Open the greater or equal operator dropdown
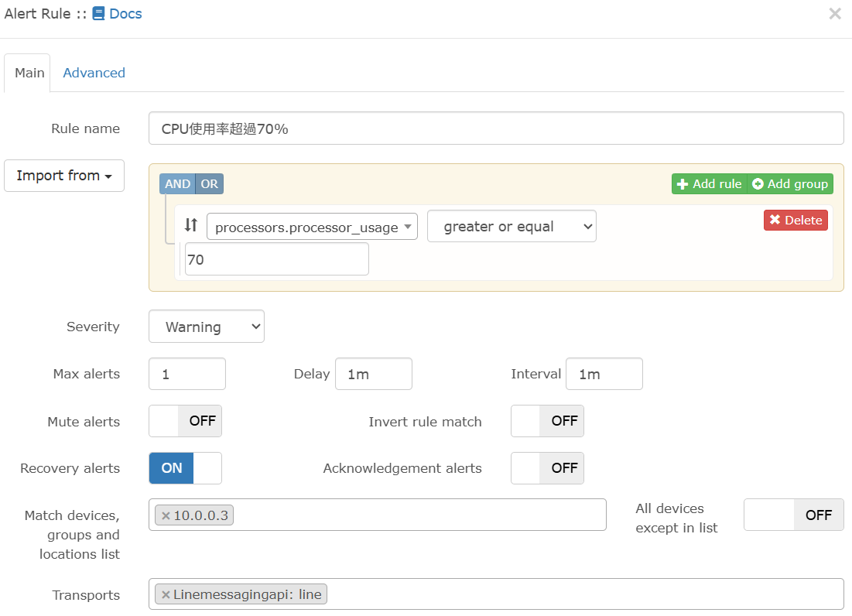852x616 pixels. [512, 227]
